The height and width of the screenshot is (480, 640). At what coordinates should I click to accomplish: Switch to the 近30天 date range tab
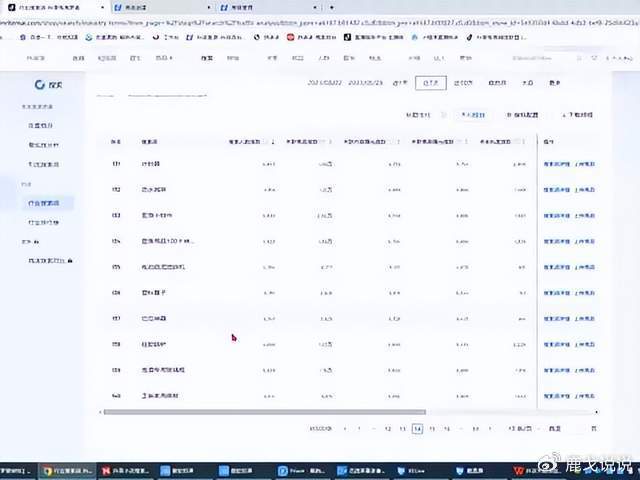[x=462, y=83]
